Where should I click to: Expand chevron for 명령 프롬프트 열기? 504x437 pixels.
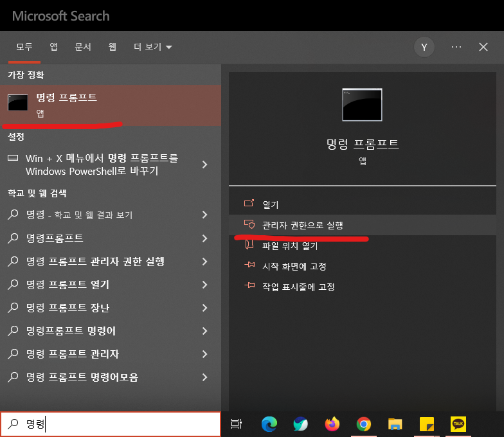point(204,284)
